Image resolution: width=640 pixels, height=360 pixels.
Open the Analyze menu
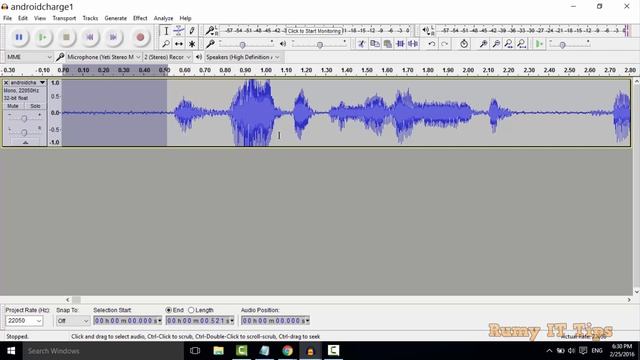(x=163, y=18)
